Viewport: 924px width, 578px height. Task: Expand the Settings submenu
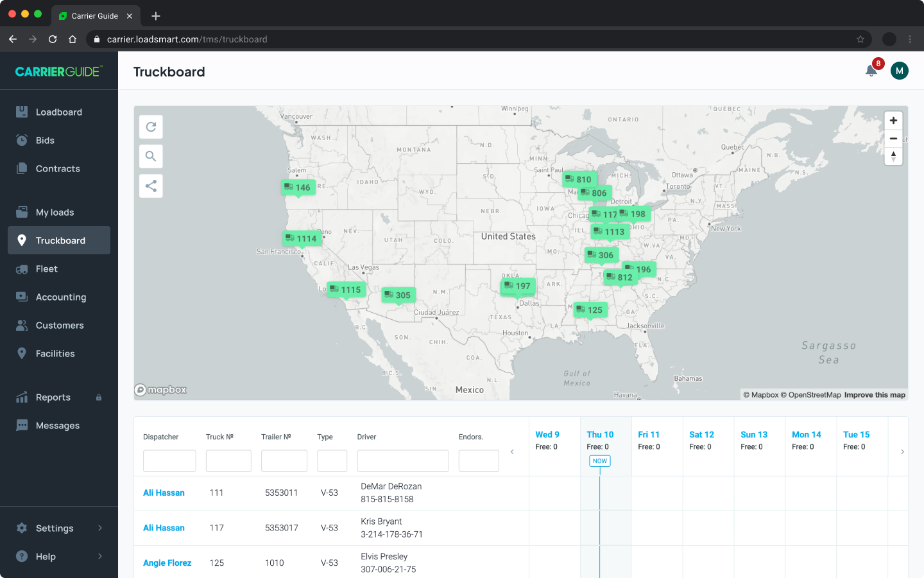[x=99, y=528]
